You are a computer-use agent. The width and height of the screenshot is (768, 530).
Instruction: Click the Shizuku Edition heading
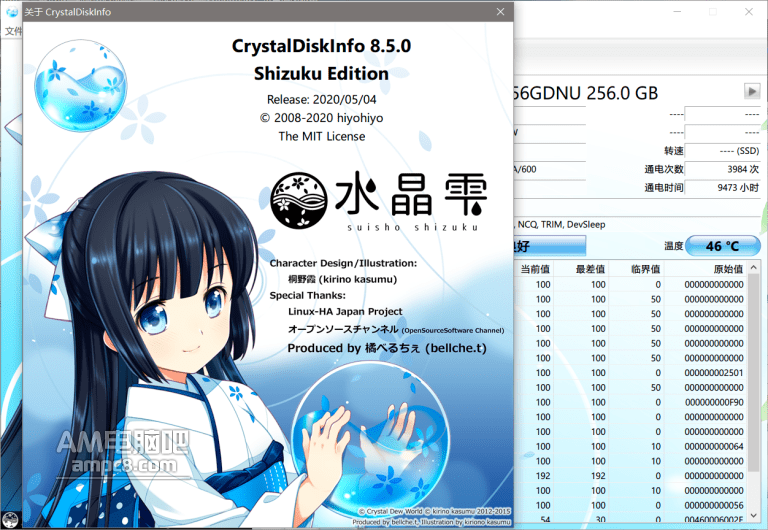tap(321, 73)
